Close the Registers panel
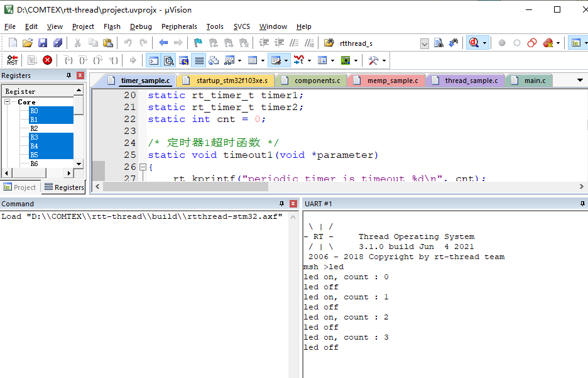588x378 pixels. (80, 75)
